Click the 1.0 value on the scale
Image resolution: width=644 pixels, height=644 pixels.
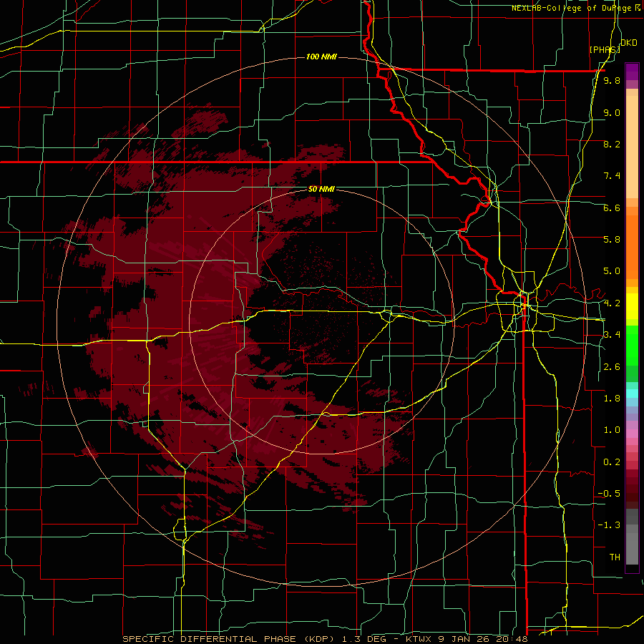612,430
